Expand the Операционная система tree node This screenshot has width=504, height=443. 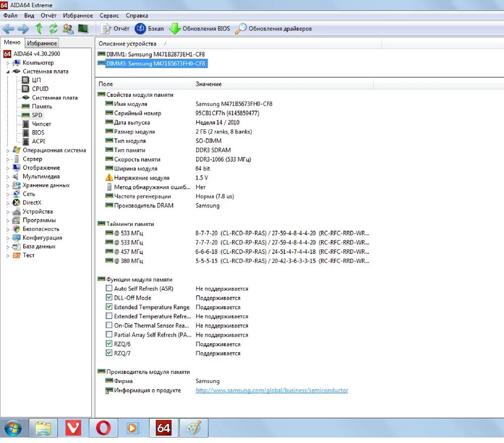[8, 150]
